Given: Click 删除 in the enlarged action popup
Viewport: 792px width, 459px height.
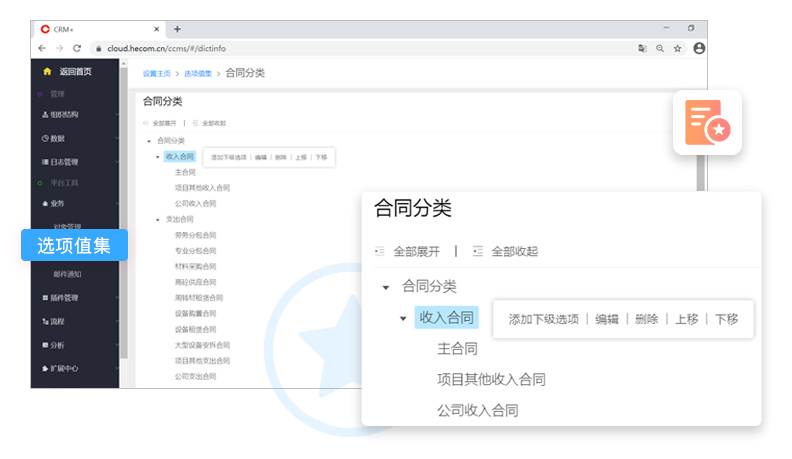Looking at the screenshot, I should [646, 319].
